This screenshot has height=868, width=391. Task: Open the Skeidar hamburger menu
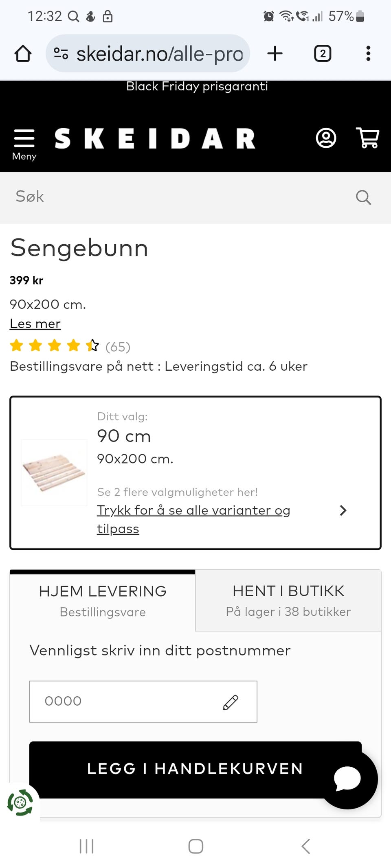(24, 144)
